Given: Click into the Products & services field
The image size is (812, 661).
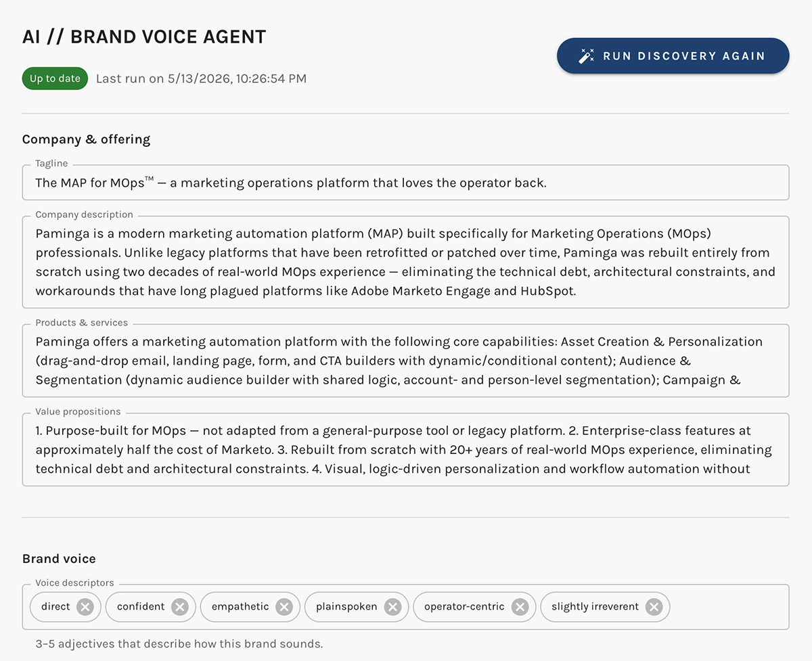Looking at the screenshot, I should [x=406, y=361].
